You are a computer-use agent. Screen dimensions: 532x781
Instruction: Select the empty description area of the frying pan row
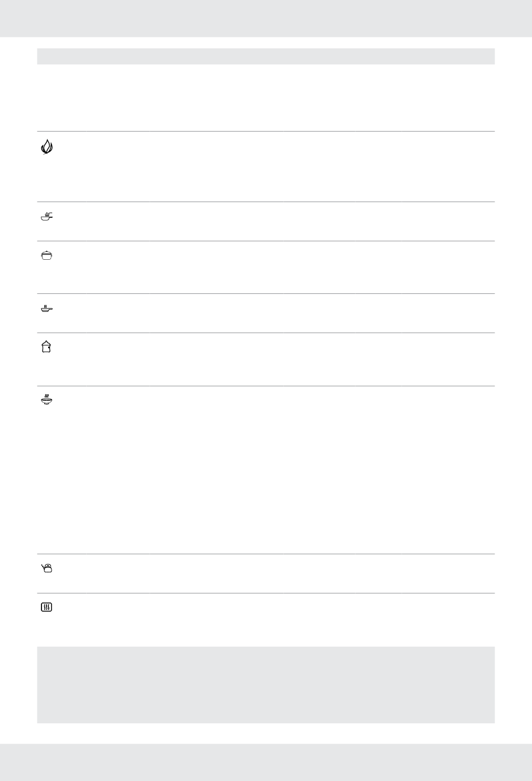(276, 314)
